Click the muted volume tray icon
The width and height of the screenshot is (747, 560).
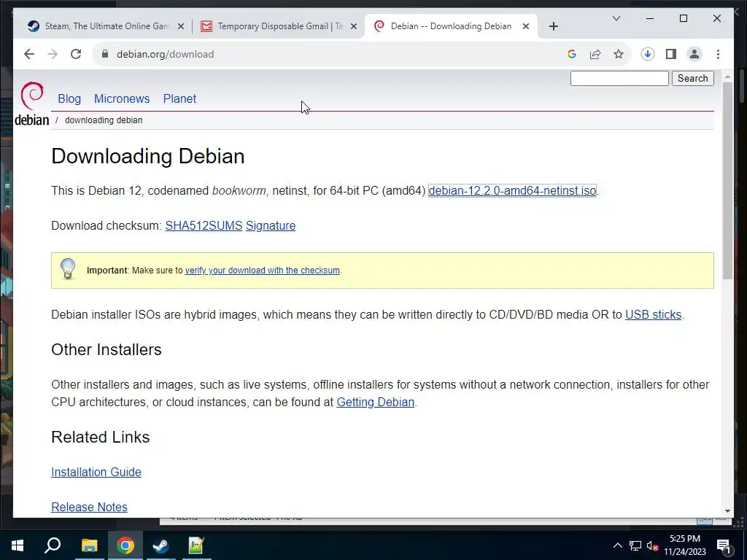(x=652, y=545)
